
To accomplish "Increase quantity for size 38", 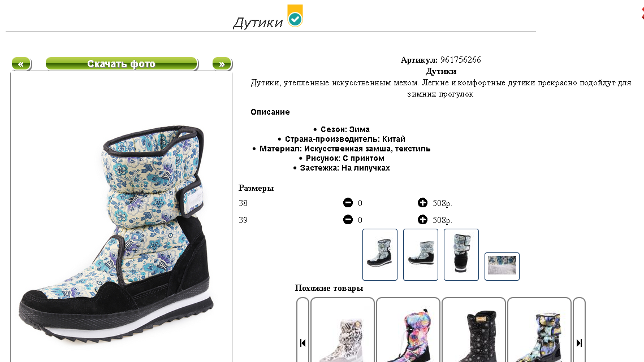I will click(422, 203).
